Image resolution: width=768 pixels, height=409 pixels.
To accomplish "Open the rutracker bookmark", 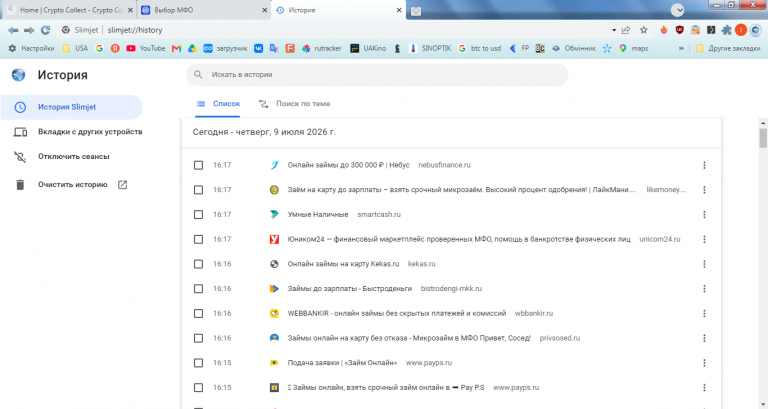I will coord(322,48).
